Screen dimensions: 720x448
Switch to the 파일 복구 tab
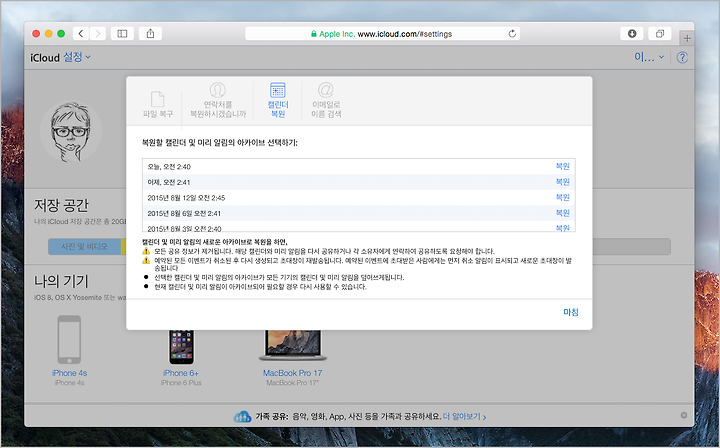158,105
